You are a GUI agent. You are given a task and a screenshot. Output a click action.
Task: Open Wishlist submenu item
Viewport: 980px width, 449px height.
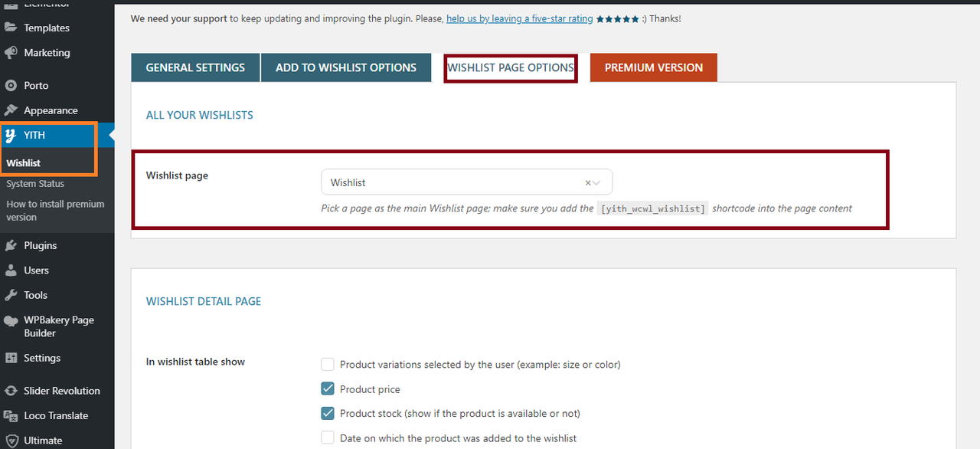coord(24,163)
